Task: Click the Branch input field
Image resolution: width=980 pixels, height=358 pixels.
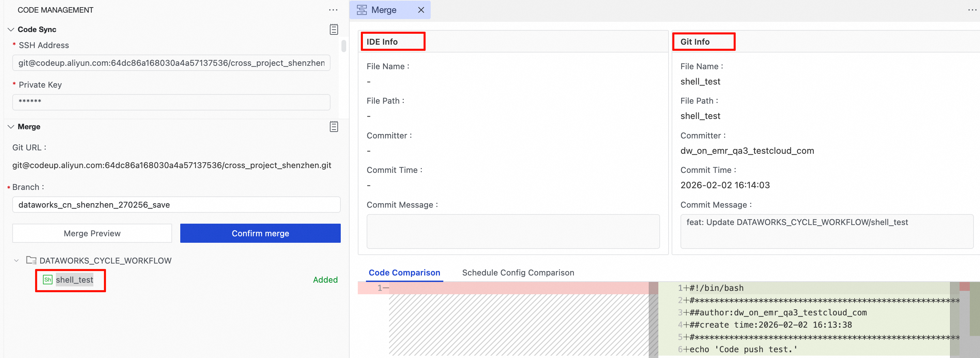Action: click(176, 205)
